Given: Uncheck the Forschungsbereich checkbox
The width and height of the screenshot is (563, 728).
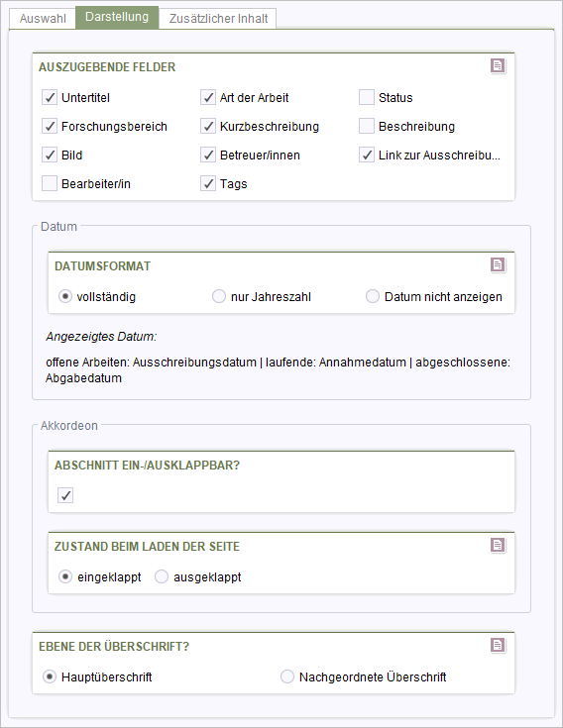Looking at the screenshot, I should (50, 127).
